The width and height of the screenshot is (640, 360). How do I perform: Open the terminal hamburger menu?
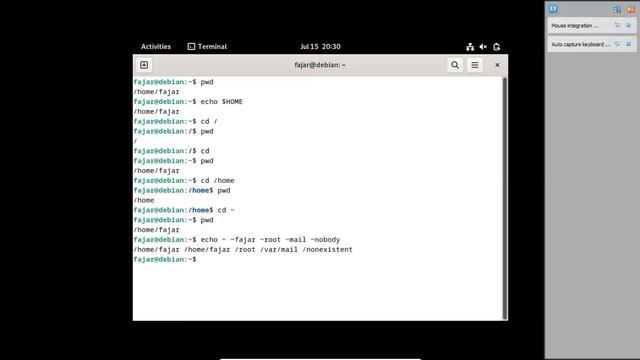[475, 65]
